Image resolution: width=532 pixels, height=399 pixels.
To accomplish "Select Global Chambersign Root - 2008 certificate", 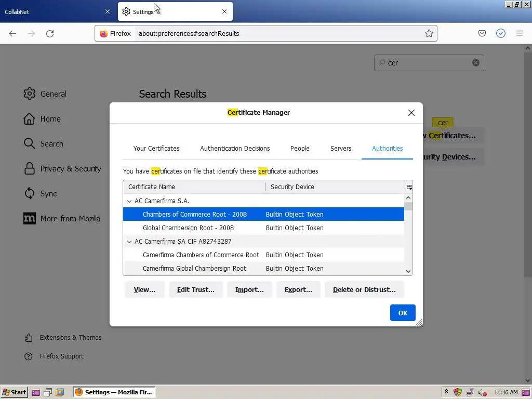I will (x=263, y=228).
